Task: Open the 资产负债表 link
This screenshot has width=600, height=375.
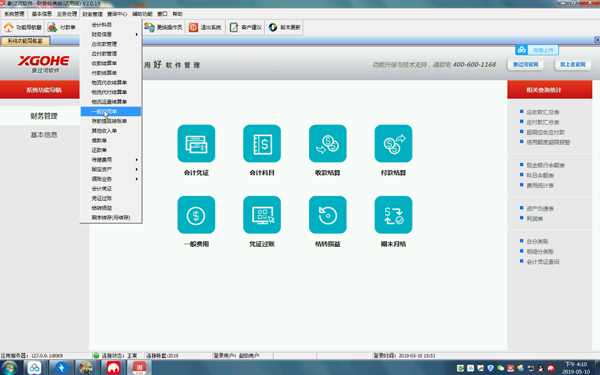Action: point(540,209)
